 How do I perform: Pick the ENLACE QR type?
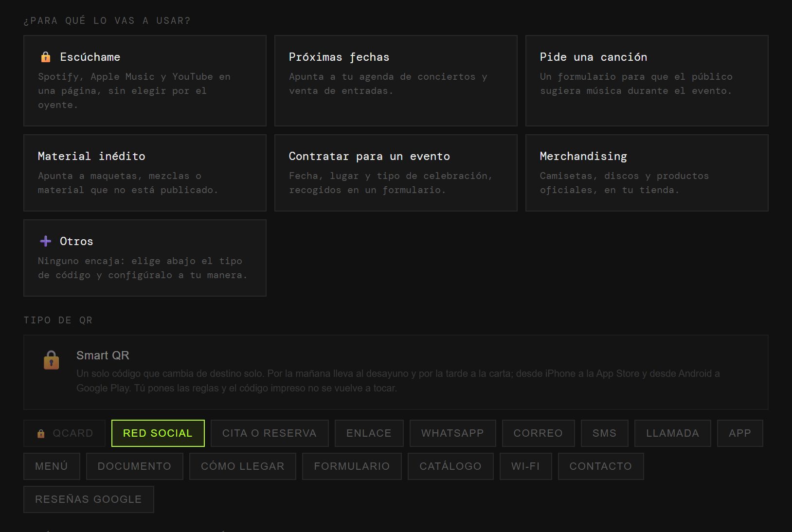tap(369, 433)
